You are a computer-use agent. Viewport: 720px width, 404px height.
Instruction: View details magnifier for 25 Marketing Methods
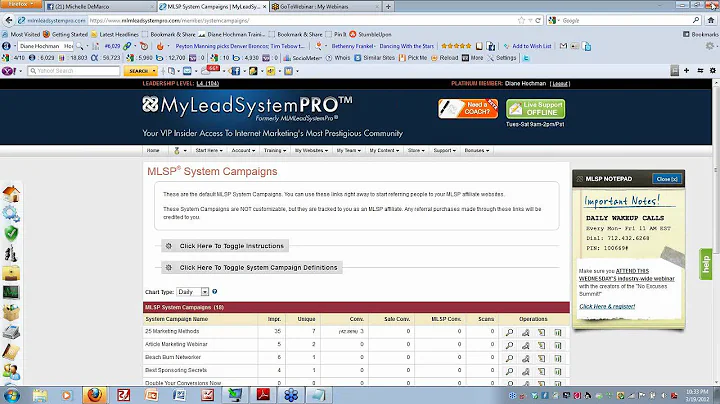(509, 332)
